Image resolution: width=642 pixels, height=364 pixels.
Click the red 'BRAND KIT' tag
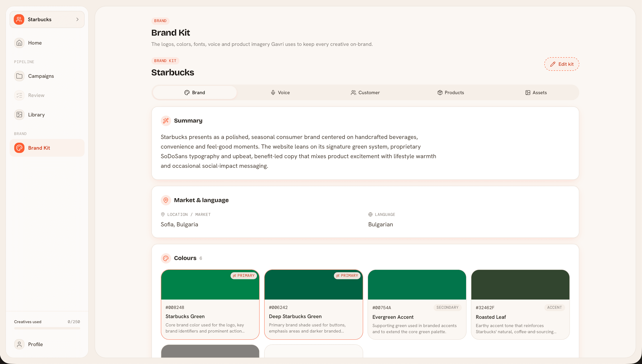point(165,61)
